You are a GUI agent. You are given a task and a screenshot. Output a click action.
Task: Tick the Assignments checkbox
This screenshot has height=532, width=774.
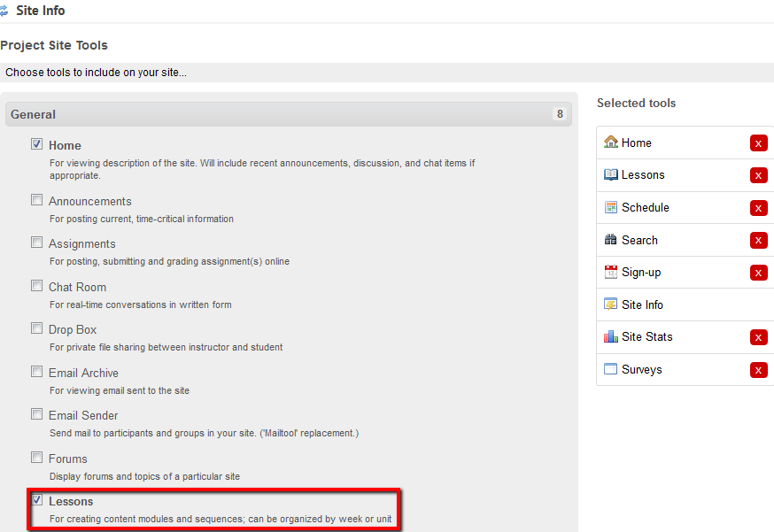pos(37,243)
